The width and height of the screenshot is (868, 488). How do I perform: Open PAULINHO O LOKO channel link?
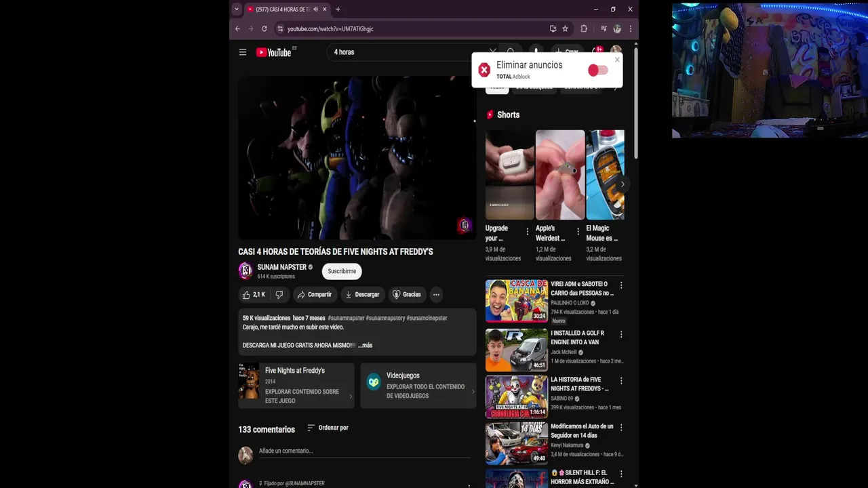pyautogui.click(x=570, y=303)
